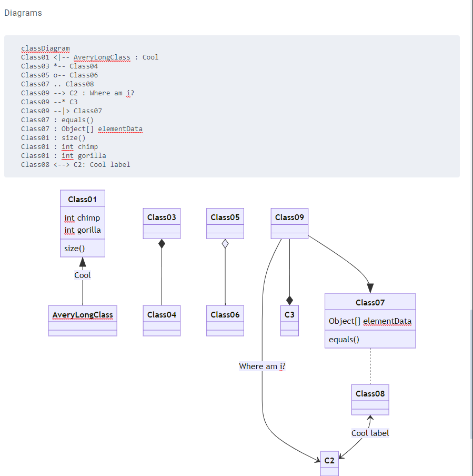This screenshot has height=476, width=473.
Task: Select the Cool label near Class08
Action: point(370,433)
